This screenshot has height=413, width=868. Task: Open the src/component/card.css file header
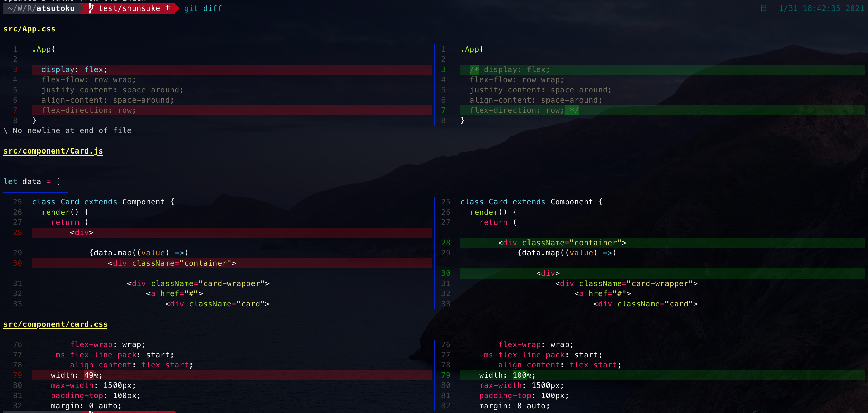[x=55, y=324]
